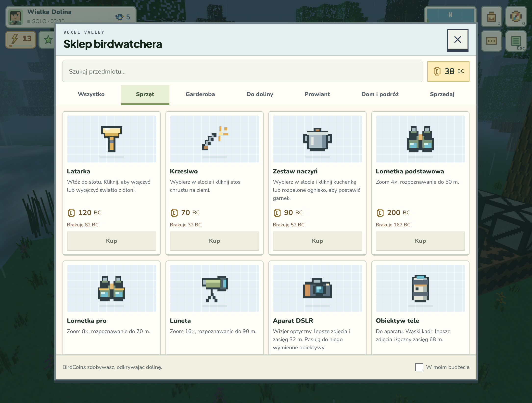The image size is (532, 403).
Task: Enable the W moim budżecie checkbox
Action: pos(419,367)
